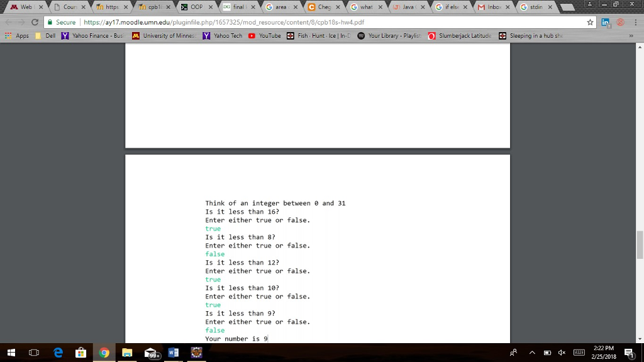Click the red extension icon next to LinkedIn
This screenshot has width=644, height=362.
click(619, 21)
